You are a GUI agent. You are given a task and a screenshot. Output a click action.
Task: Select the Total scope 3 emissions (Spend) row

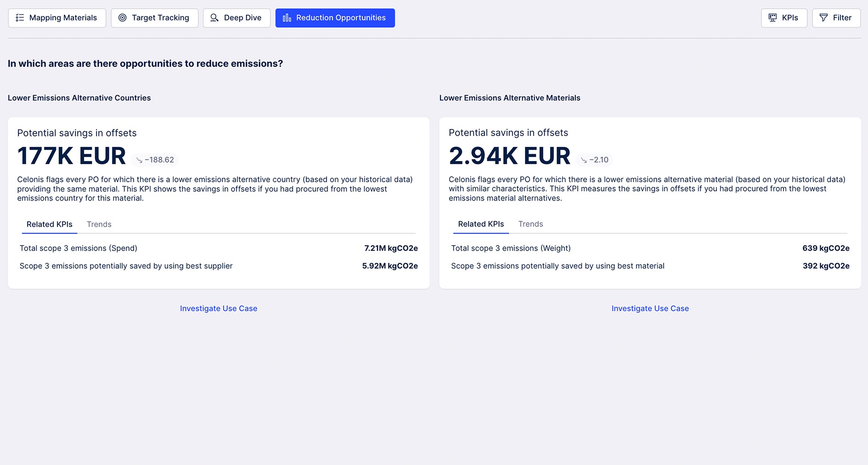[219, 248]
